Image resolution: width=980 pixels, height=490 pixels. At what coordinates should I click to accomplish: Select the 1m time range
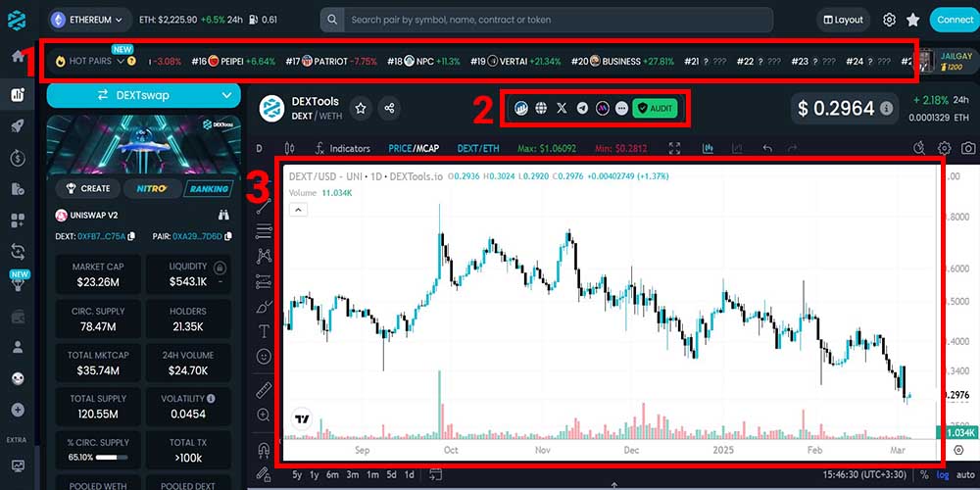pyautogui.click(x=372, y=473)
